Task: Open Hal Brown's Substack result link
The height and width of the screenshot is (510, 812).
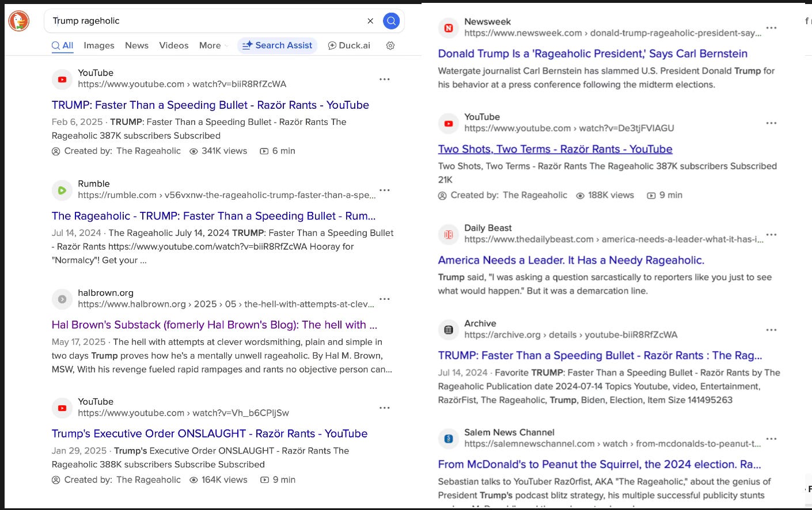Action: tap(214, 325)
